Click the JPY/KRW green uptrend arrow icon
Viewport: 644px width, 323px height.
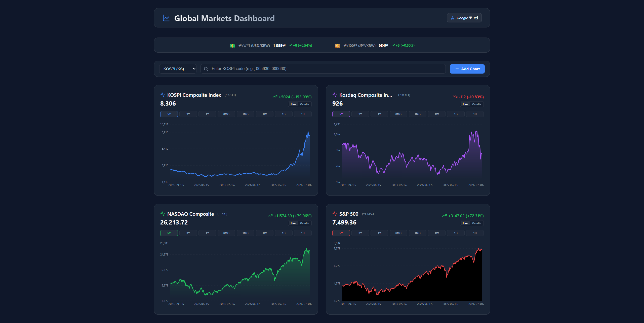393,45
